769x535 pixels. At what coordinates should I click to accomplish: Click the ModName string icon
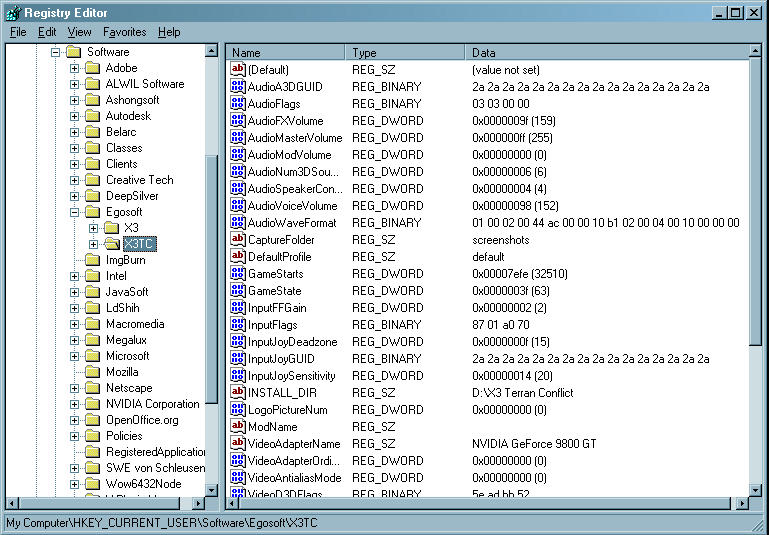pos(238,426)
